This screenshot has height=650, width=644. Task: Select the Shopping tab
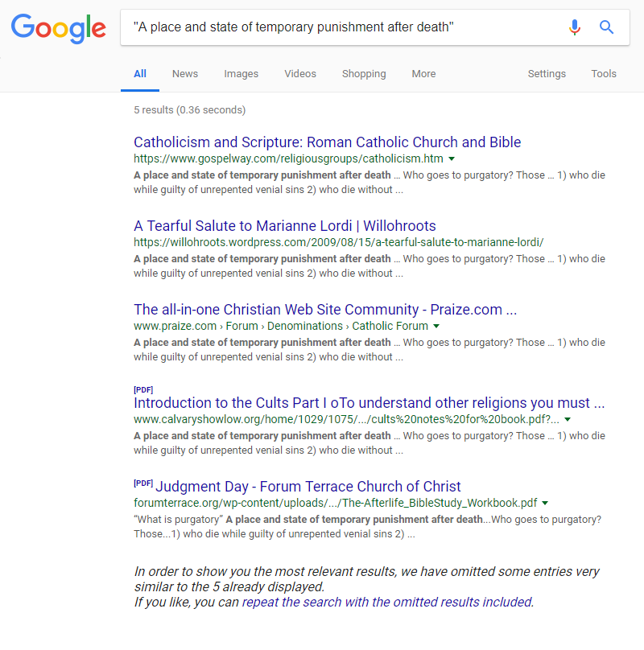coord(363,74)
